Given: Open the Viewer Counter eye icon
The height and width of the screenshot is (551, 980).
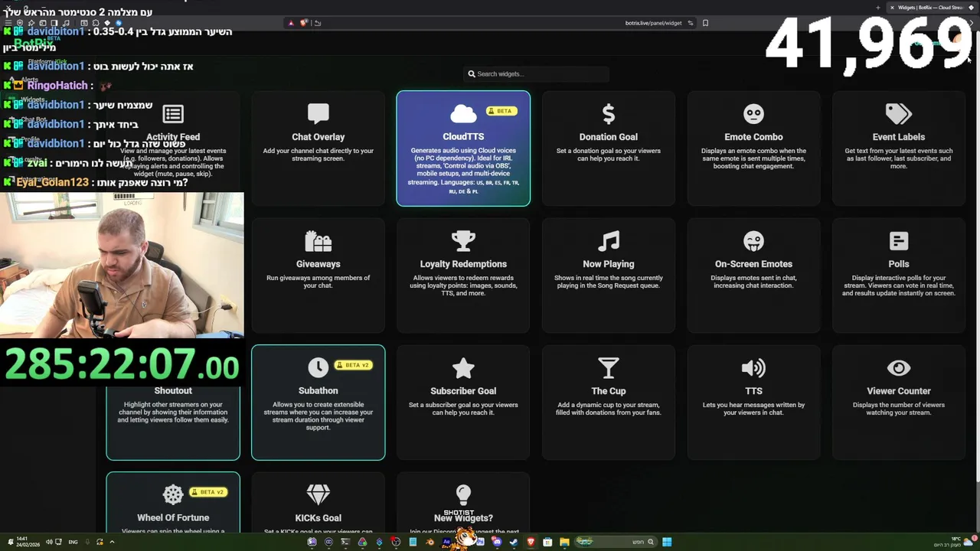Looking at the screenshot, I should [x=899, y=368].
